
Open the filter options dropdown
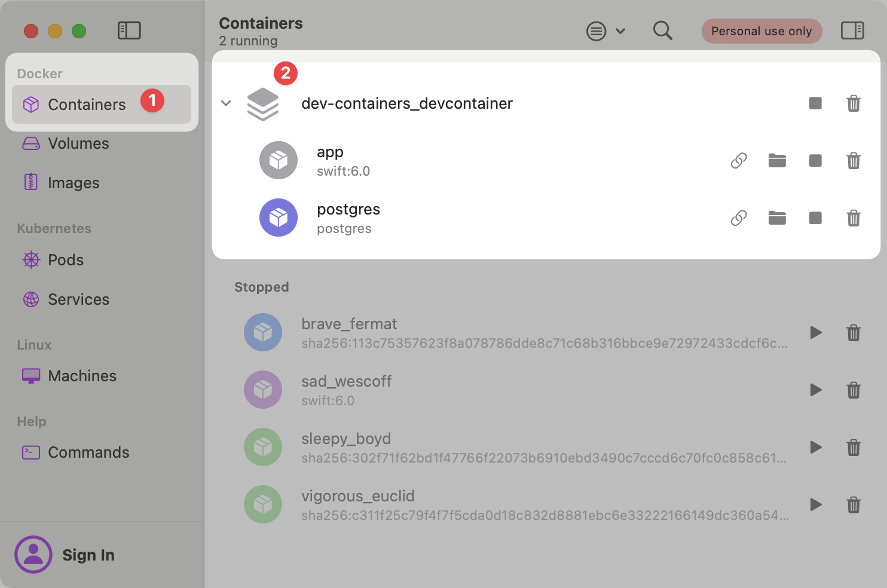605,31
